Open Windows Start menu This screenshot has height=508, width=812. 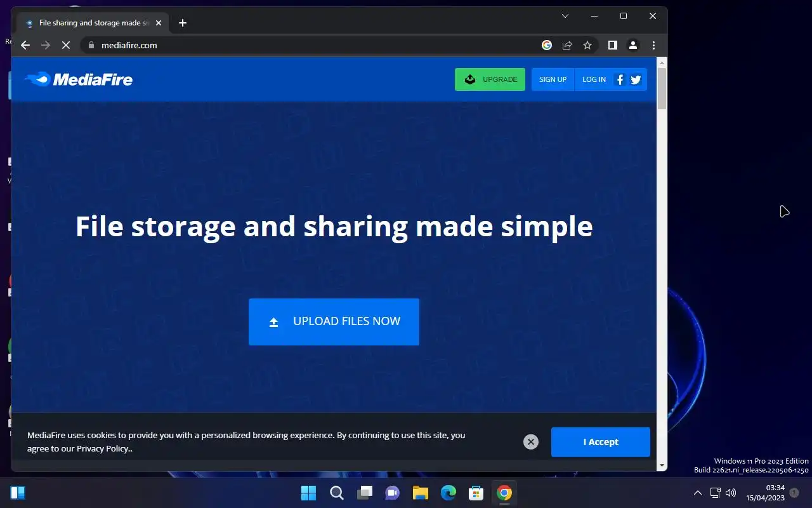pyautogui.click(x=308, y=493)
